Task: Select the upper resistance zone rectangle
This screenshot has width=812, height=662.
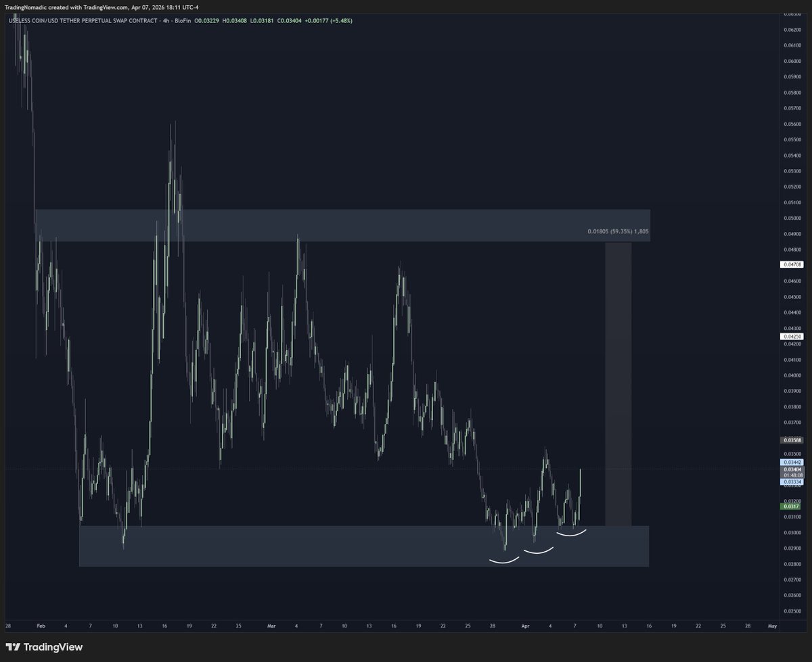Action: [338, 225]
